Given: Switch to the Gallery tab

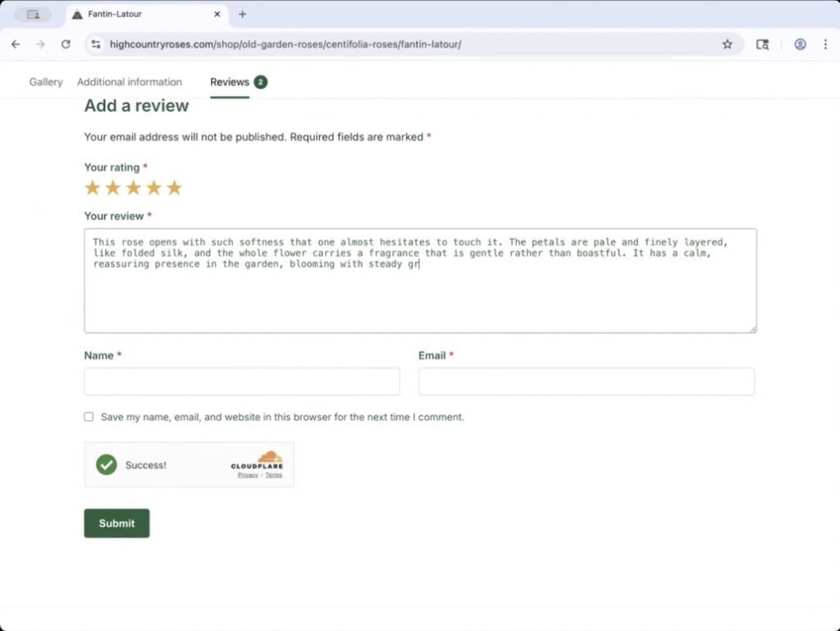Looking at the screenshot, I should click(46, 82).
